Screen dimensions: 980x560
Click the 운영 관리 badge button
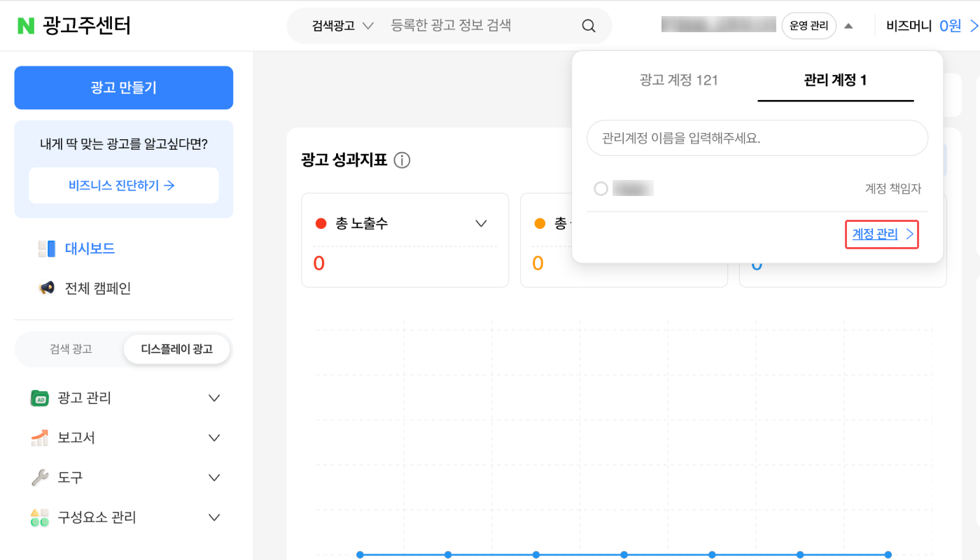808,26
